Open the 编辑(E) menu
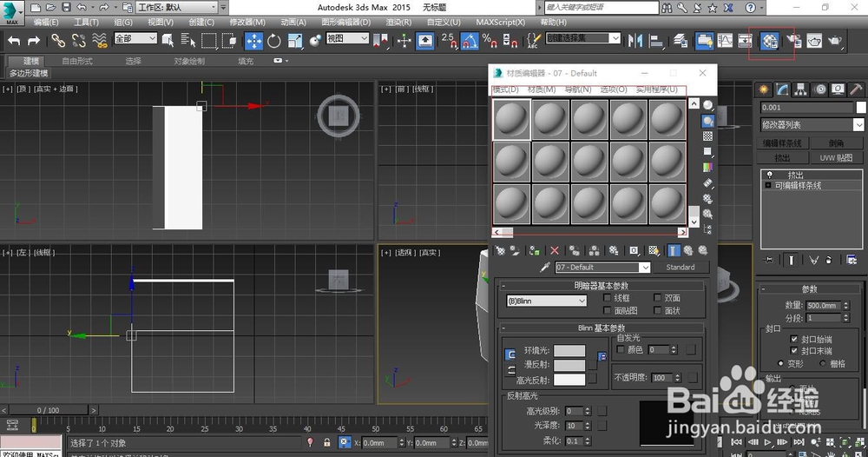This screenshot has height=457, width=868. tap(46, 23)
